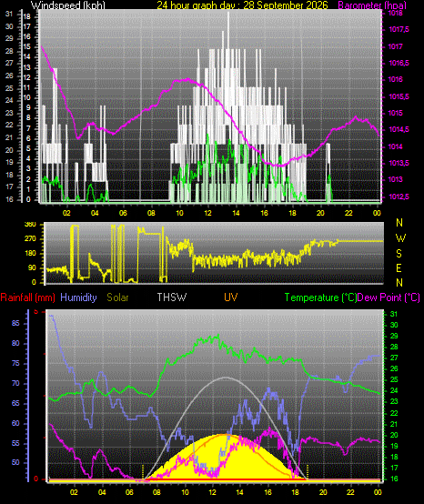Image resolution: width=424 pixels, height=504 pixels.
Task: Click the "1013" barometer axis value
Action: 396,179
